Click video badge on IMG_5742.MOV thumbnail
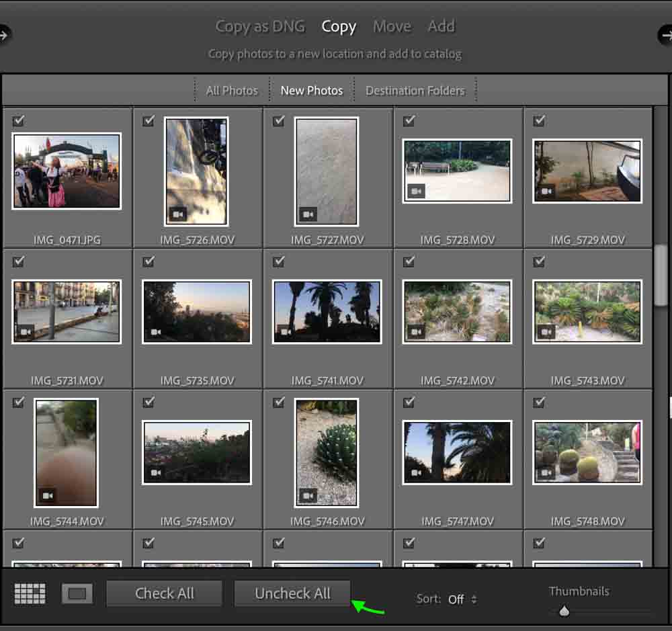 click(416, 332)
